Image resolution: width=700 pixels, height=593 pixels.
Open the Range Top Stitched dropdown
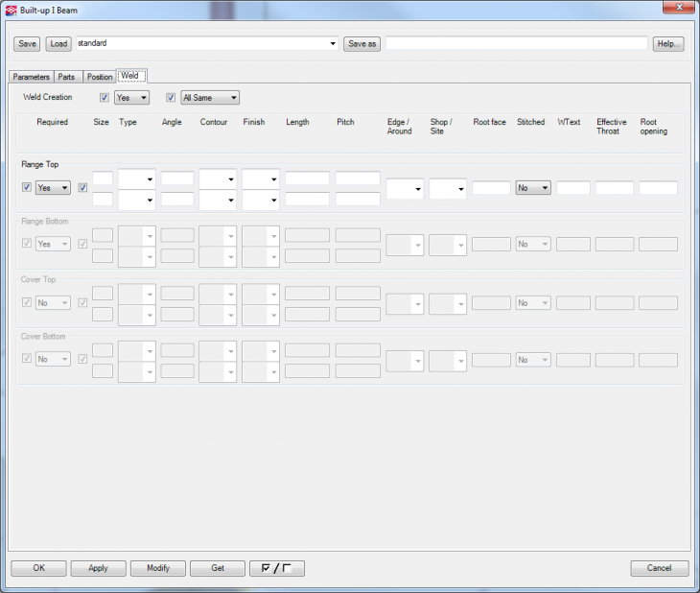coord(533,188)
